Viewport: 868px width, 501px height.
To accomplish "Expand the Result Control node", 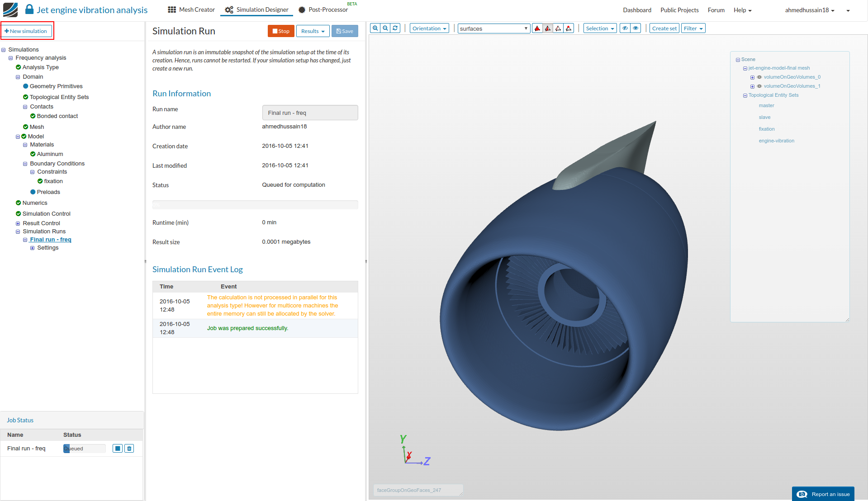I will coord(18,223).
